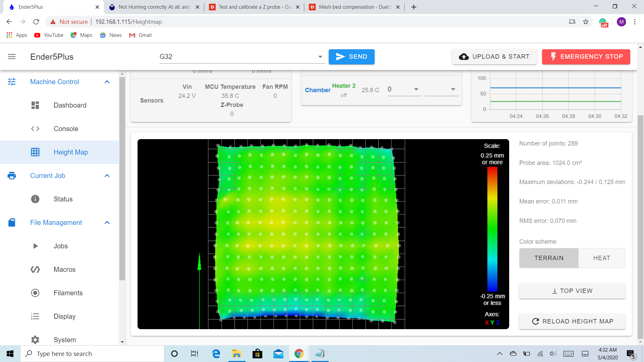Switch to the Not Homing correctly tab
Viewport: 644px width, 362px height.
click(154, 7)
